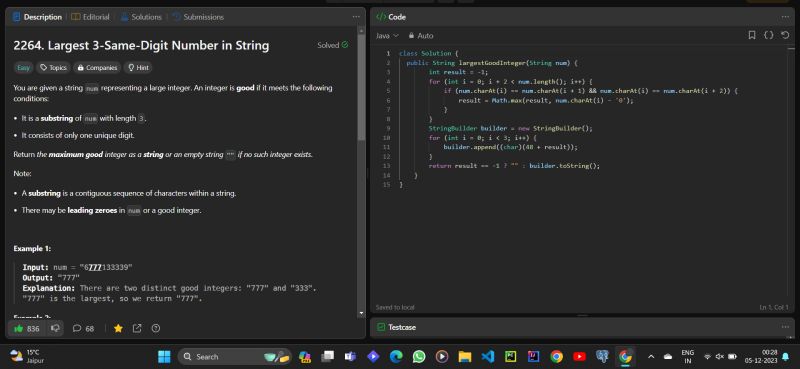Click the OneDrive cloud tray icon
The height and width of the screenshot is (369, 800).
668,356
